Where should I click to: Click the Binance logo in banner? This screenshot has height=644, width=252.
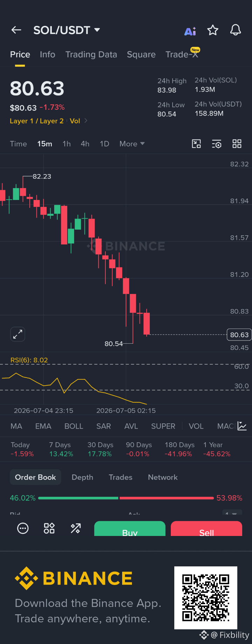pos(73,578)
